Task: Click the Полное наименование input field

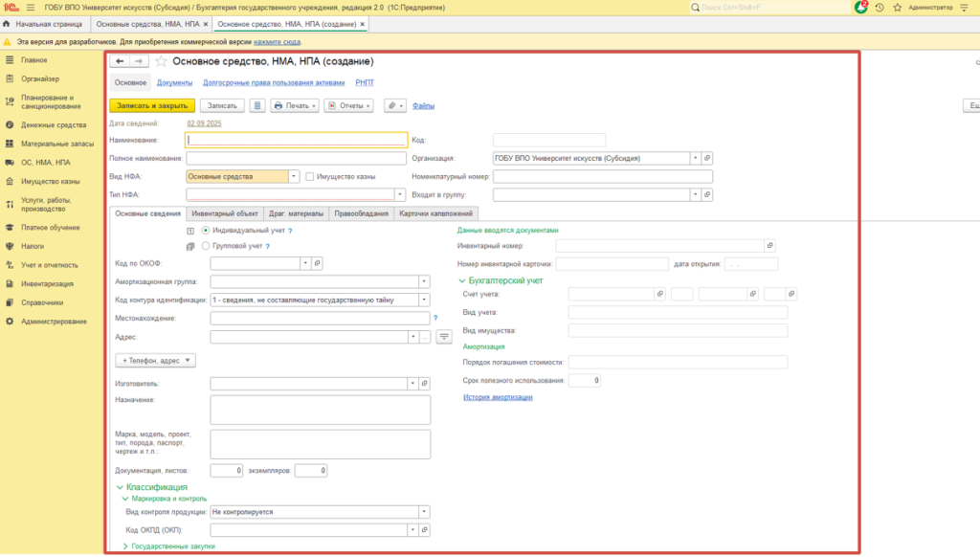Action: [297, 158]
